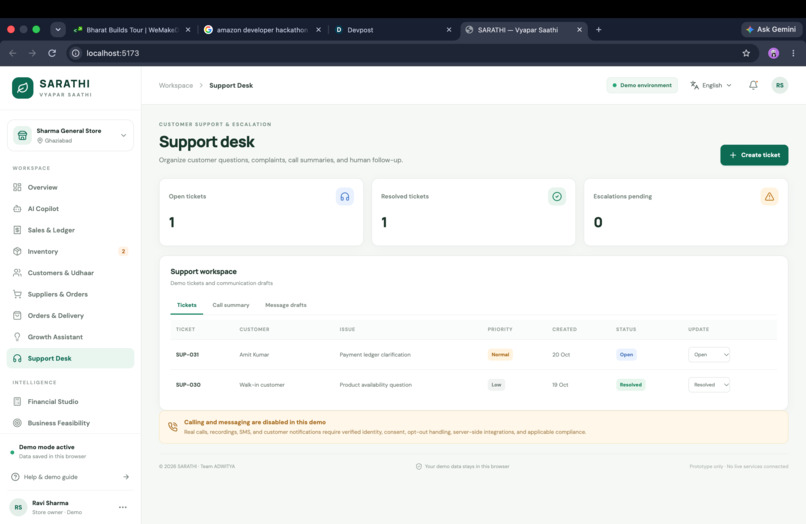Click the Inventory badge showing 2
This screenshot has height=524, width=806.
pos(123,251)
